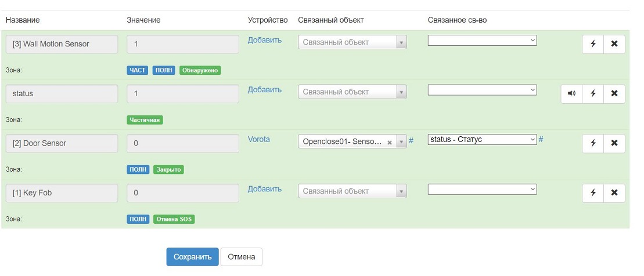The image size is (644, 276).
Task: Open the 'status - Статус' property dropdown
Action: tap(482, 140)
